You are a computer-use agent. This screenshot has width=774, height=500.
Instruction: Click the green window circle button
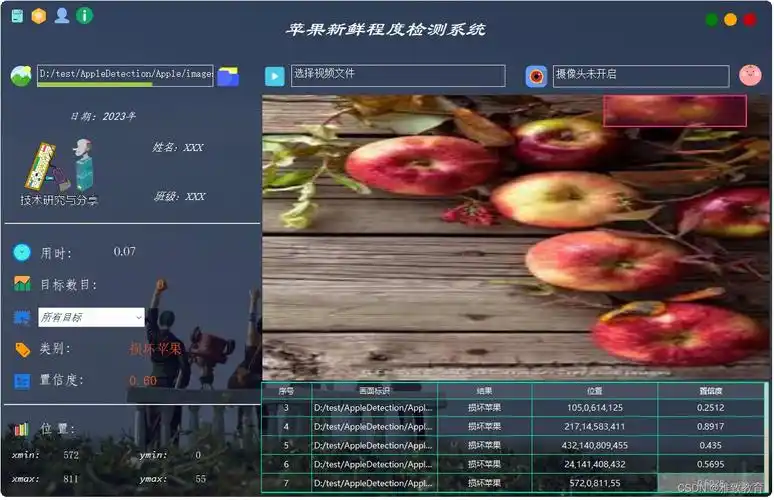tap(712, 19)
